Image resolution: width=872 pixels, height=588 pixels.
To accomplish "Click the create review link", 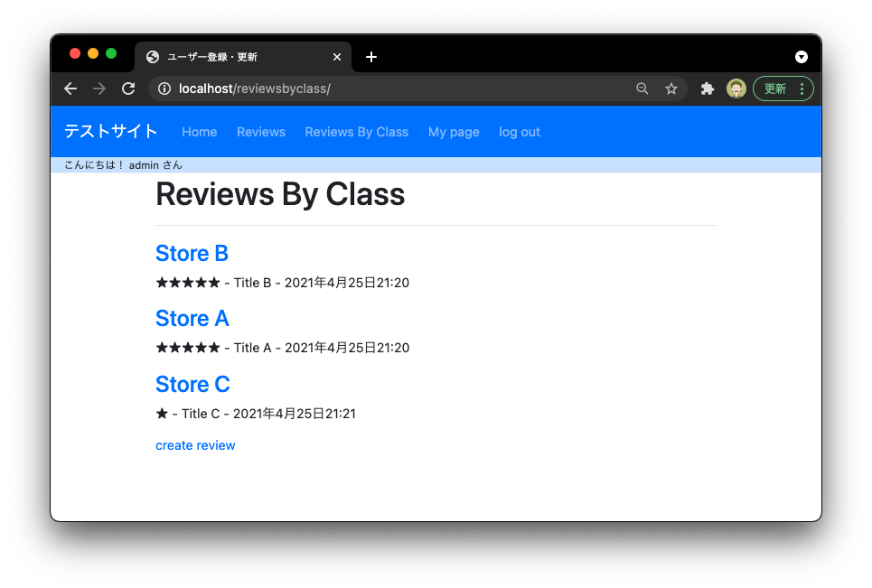I will coord(195,445).
